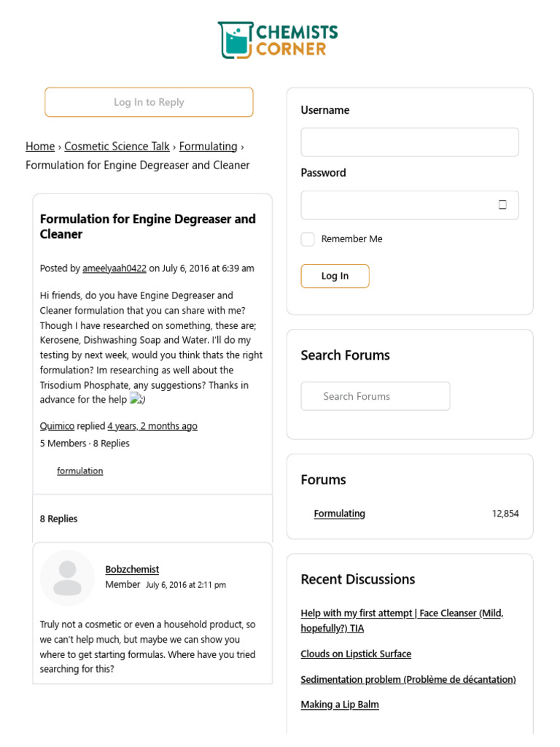Open the Formulating breadcrumb link

pyautogui.click(x=208, y=146)
